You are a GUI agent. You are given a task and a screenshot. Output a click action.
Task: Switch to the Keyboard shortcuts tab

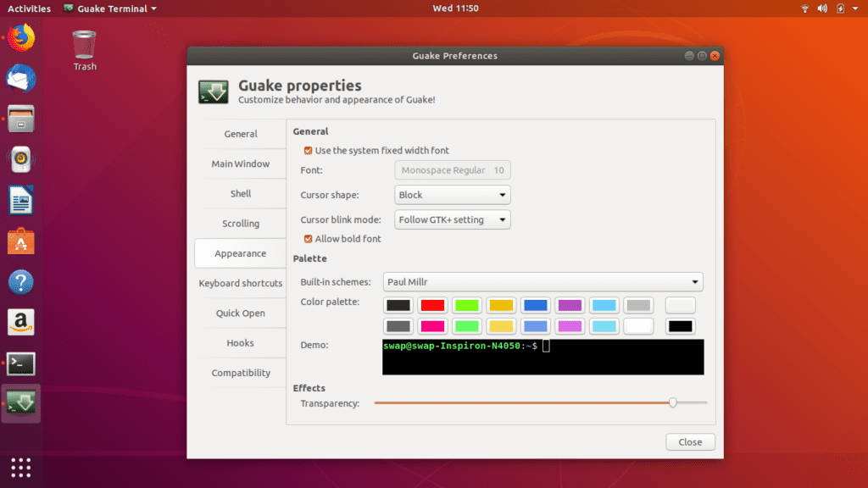[x=240, y=283]
